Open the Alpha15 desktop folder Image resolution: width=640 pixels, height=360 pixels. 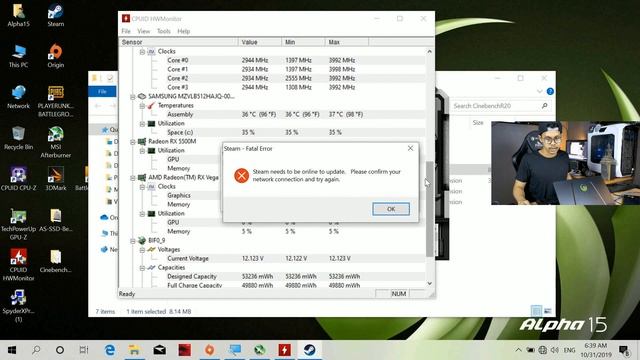[18, 15]
